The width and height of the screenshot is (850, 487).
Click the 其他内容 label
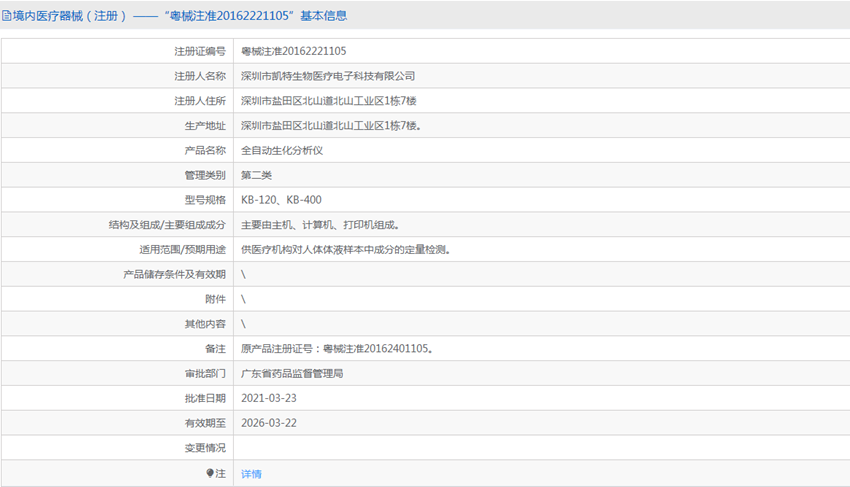point(205,324)
